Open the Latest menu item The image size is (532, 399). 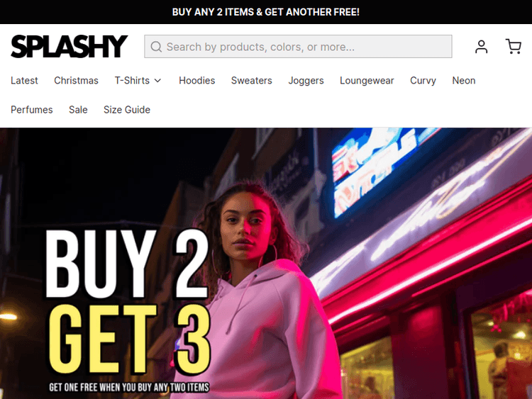coord(24,81)
